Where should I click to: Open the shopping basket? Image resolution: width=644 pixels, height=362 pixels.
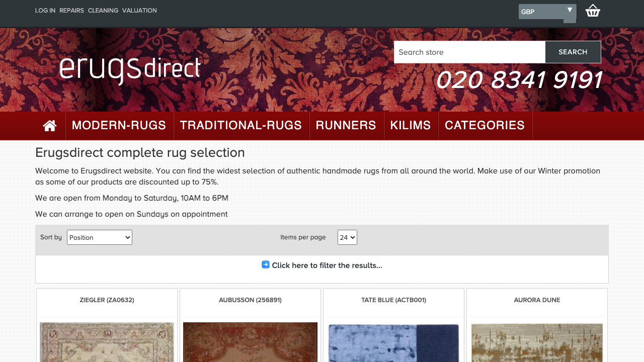[593, 10]
